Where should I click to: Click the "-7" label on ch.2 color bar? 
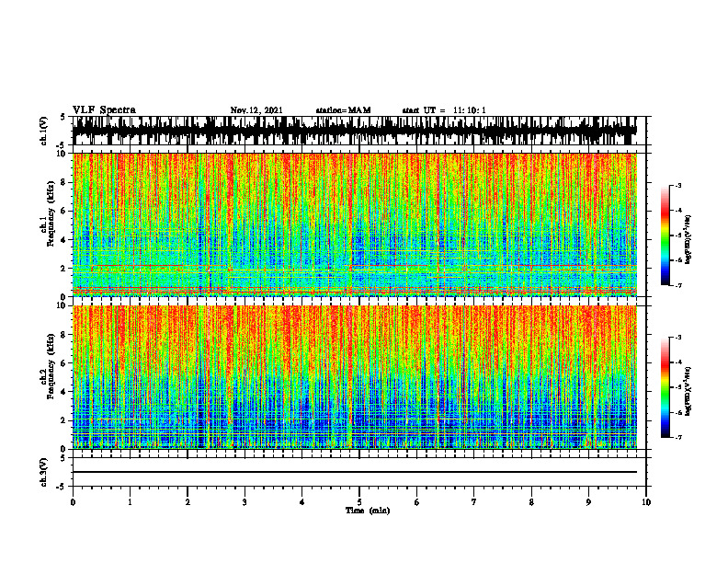coord(679,438)
